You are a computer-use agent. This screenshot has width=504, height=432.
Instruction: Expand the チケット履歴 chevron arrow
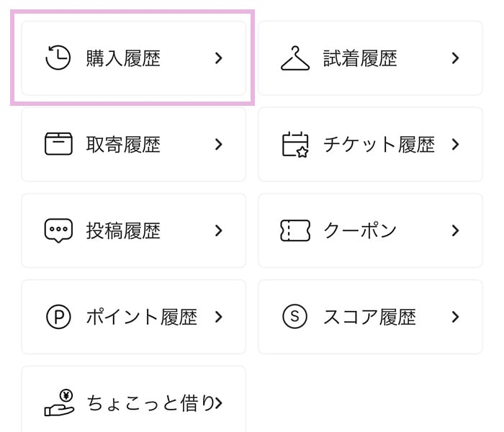tap(455, 144)
